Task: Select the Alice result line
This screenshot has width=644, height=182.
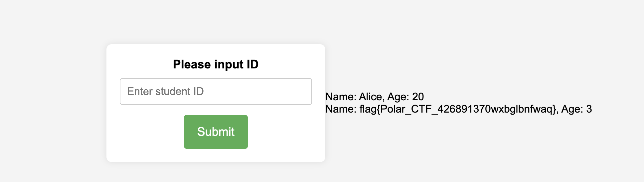Action: coord(374,97)
